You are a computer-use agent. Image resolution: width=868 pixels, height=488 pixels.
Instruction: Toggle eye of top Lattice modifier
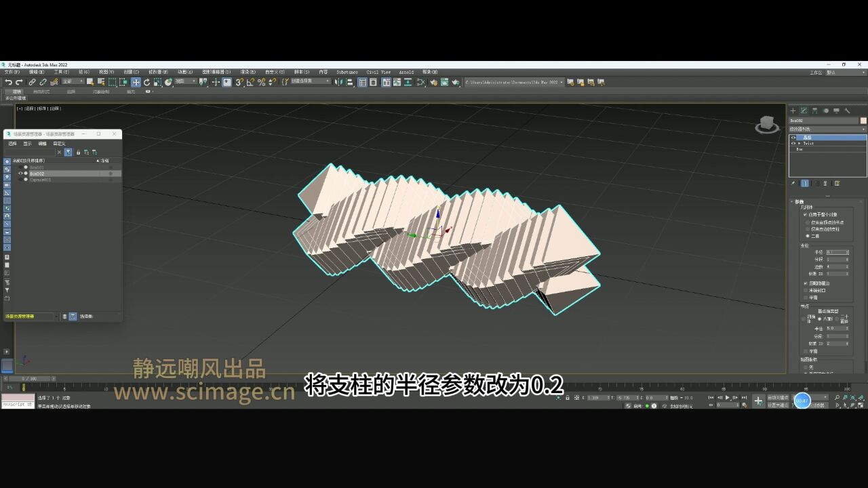[x=793, y=138]
